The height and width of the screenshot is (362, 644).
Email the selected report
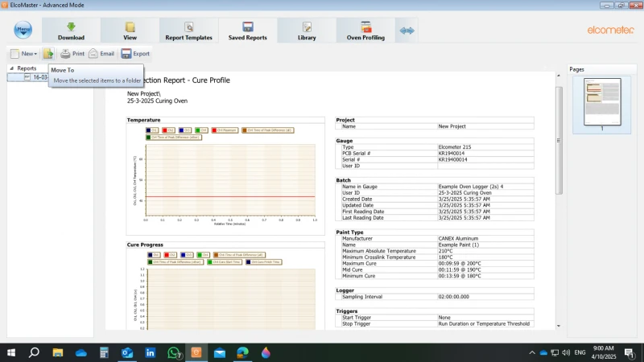point(101,53)
